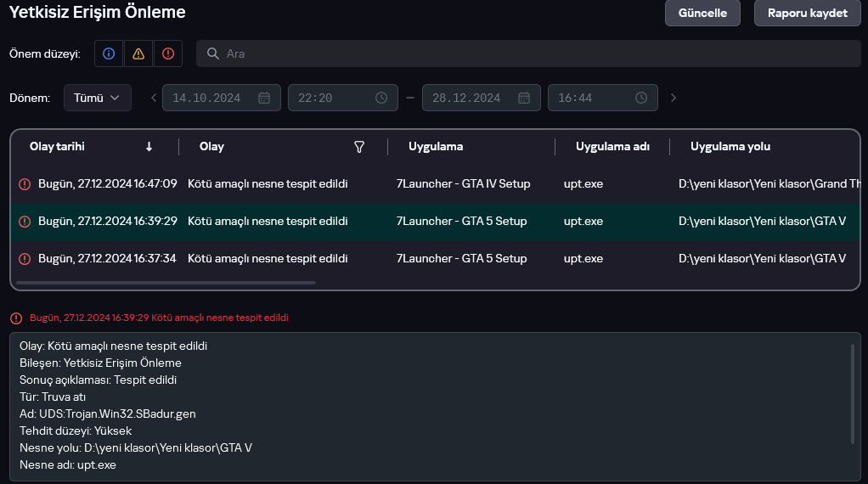Open the end date calendar picker
The width and height of the screenshot is (868, 484).
(x=524, y=98)
